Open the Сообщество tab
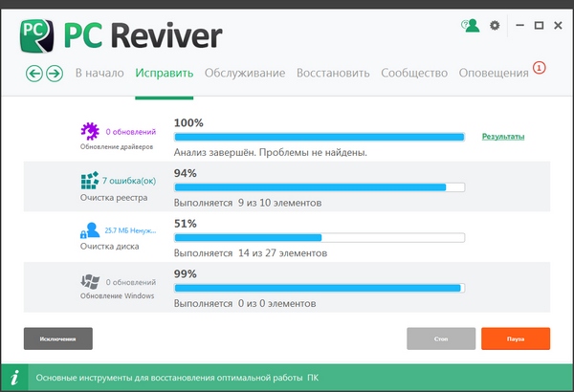The width and height of the screenshot is (574, 392). [414, 73]
